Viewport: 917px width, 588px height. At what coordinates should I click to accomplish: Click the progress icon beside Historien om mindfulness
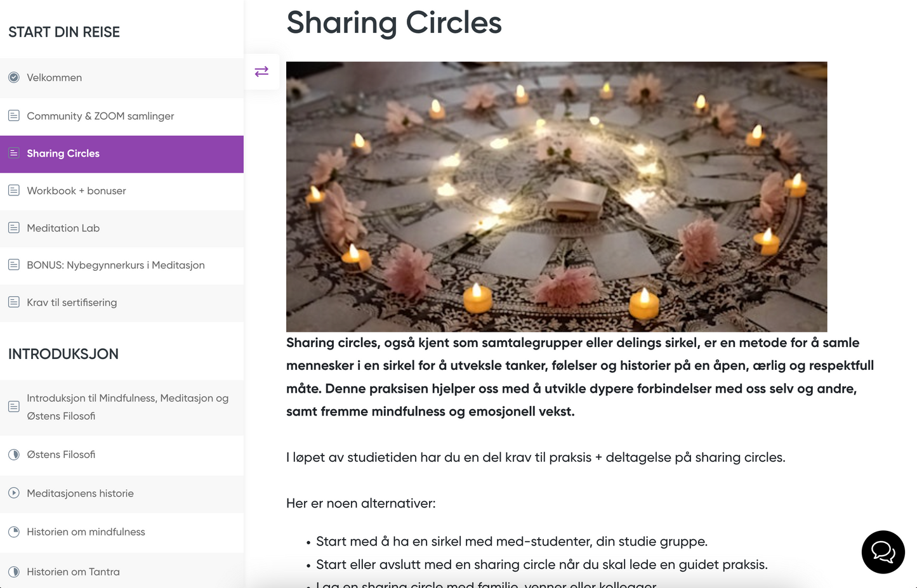click(14, 532)
